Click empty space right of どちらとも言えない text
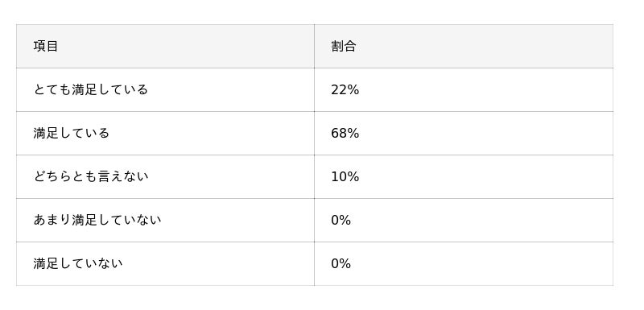 click(231, 176)
